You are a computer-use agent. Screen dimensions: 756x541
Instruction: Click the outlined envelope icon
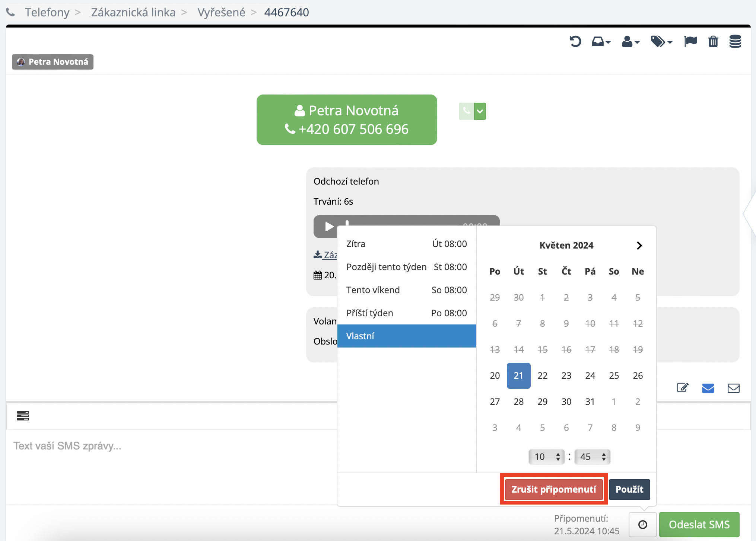coord(733,388)
